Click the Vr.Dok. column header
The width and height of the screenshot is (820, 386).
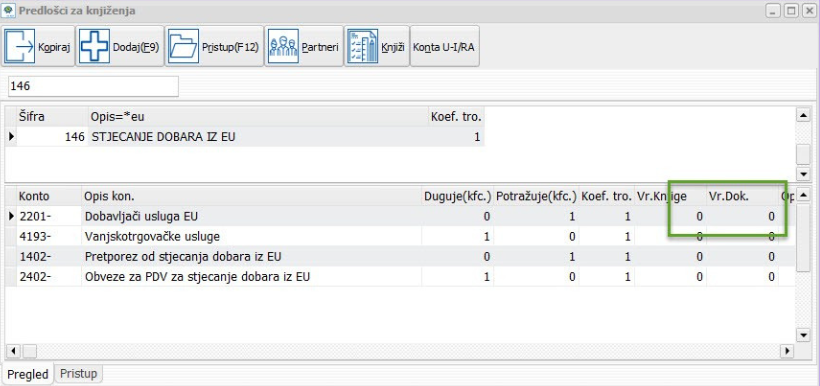tap(743, 197)
